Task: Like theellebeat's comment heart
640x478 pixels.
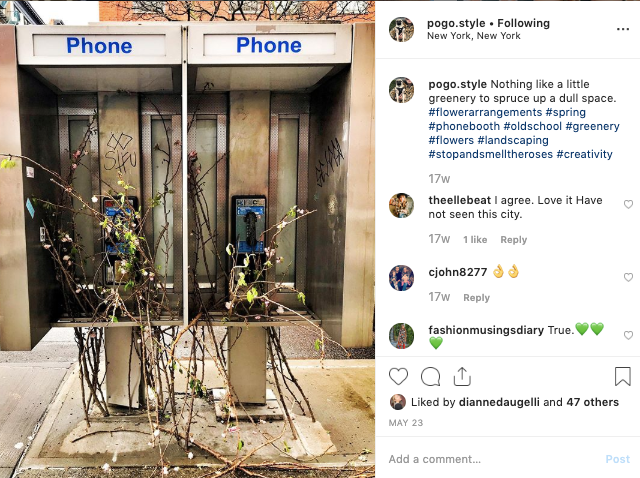Action: click(628, 204)
